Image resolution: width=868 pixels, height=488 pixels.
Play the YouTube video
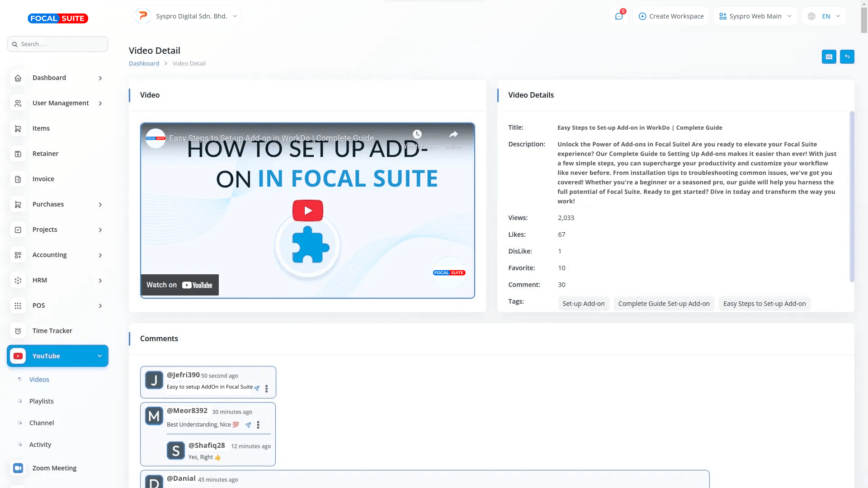307,211
